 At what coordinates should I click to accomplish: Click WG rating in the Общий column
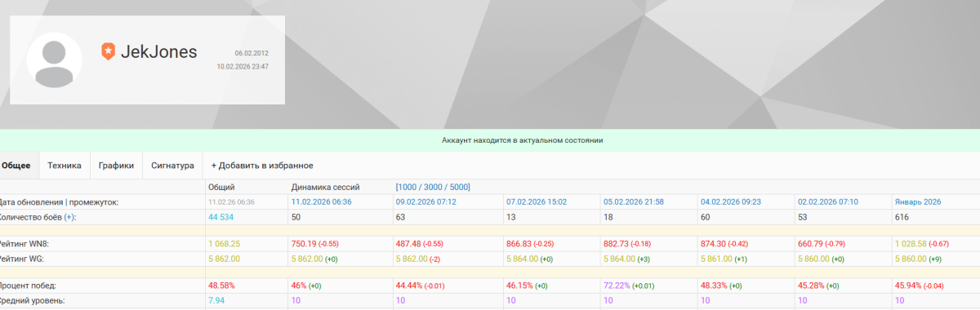(225, 259)
